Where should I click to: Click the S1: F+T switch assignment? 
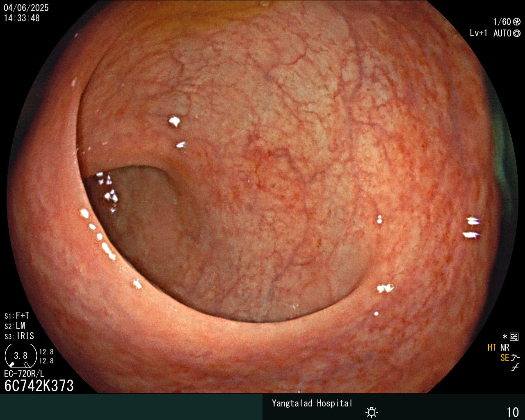(17, 316)
